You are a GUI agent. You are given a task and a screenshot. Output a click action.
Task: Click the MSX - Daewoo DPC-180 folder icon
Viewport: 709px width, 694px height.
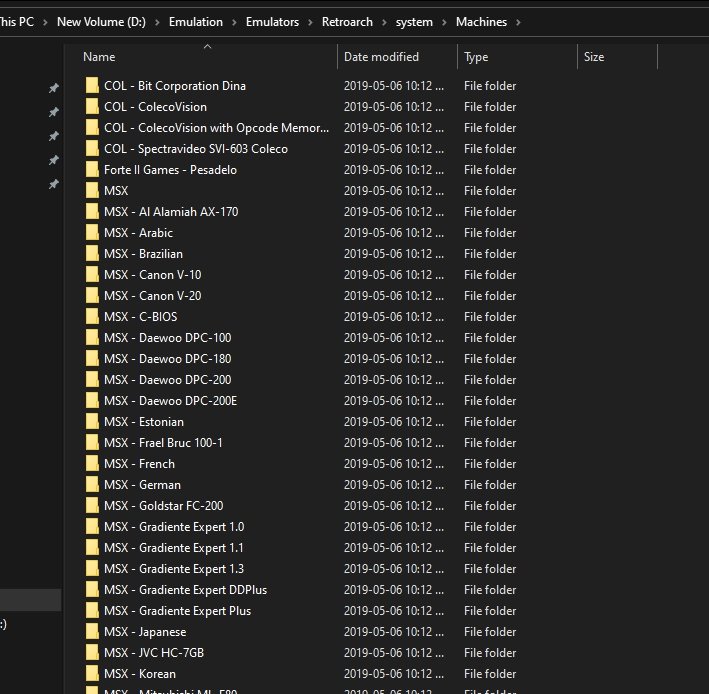(x=92, y=358)
